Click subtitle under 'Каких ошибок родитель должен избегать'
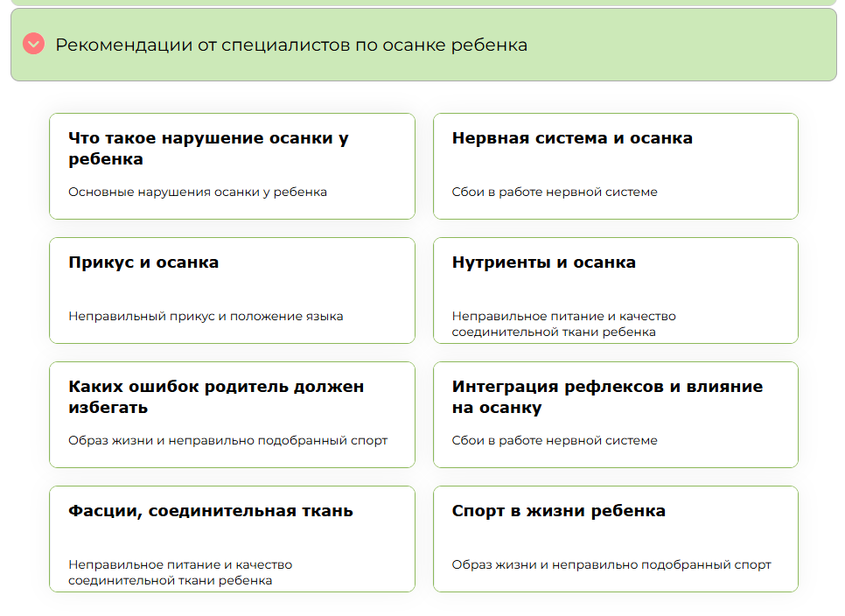 click(228, 440)
